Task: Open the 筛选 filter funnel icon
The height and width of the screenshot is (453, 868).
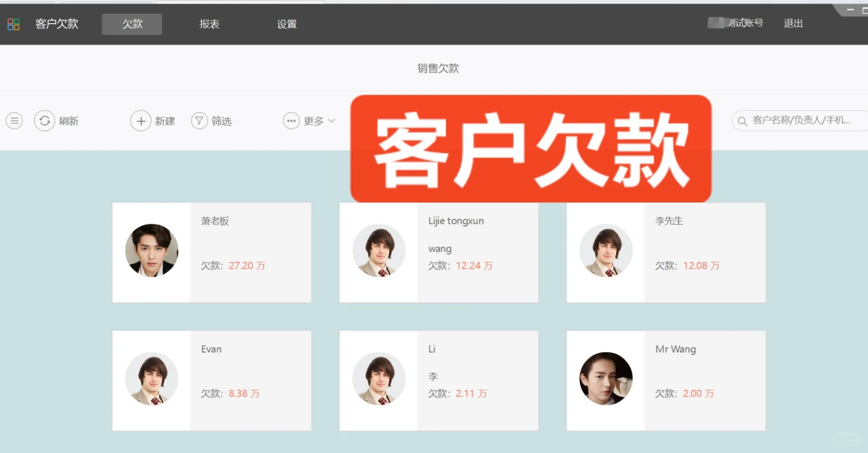Action: pos(199,120)
